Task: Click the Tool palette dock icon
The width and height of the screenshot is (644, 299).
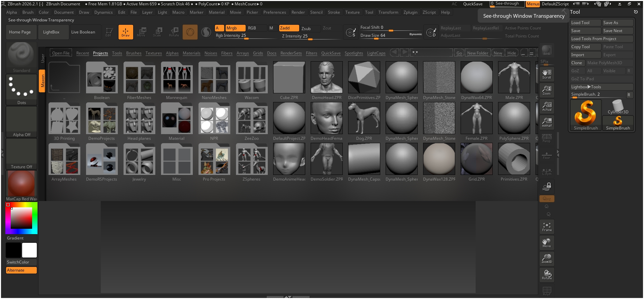Action: tap(636, 12)
